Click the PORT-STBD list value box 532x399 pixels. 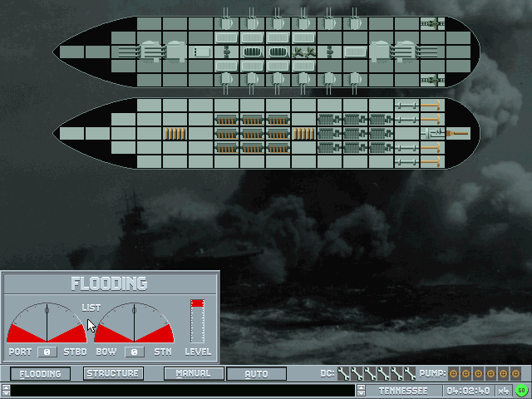[x=47, y=352]
